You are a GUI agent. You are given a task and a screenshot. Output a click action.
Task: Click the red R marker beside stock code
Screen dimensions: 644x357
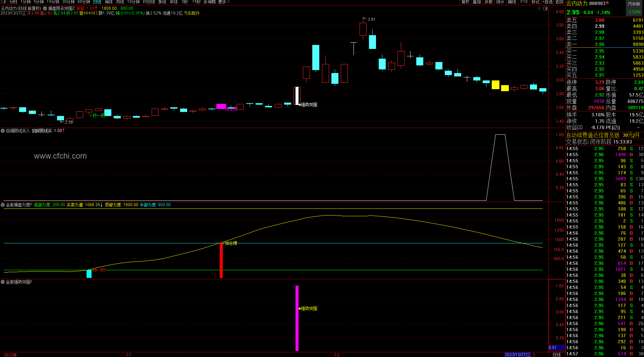point(607,3)
